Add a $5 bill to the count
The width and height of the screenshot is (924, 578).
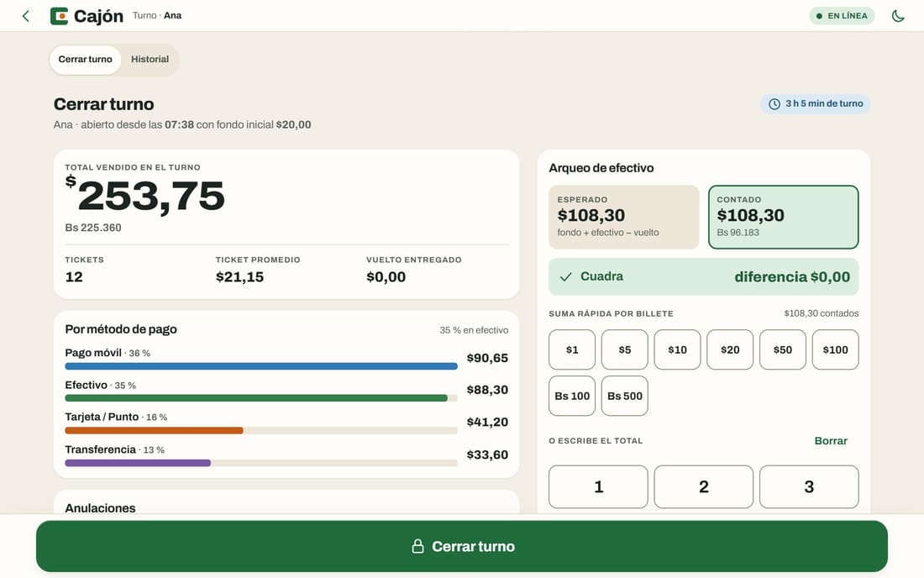(625, 349)
